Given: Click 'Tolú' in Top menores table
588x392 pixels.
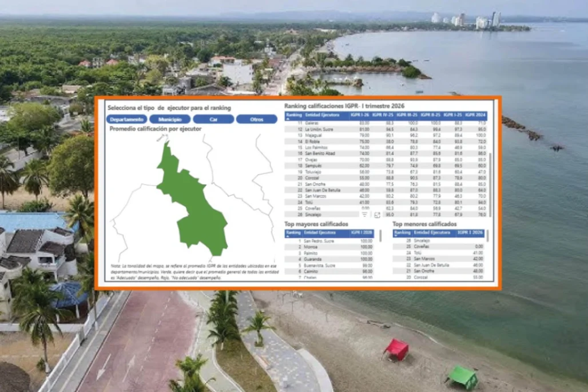Looking at the screenshot, I should pos(418,253).
